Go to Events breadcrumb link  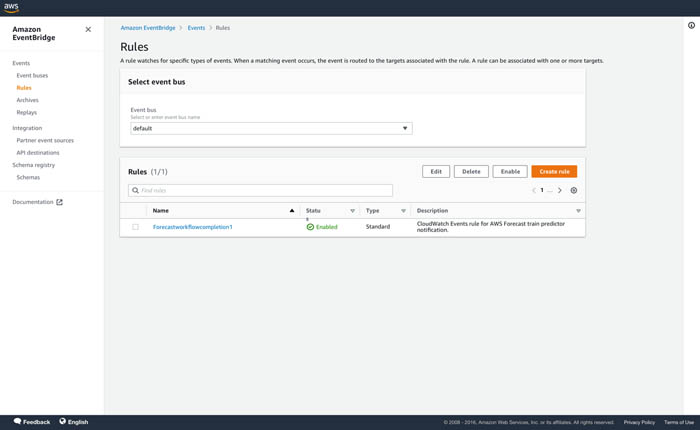pos(196,28)
